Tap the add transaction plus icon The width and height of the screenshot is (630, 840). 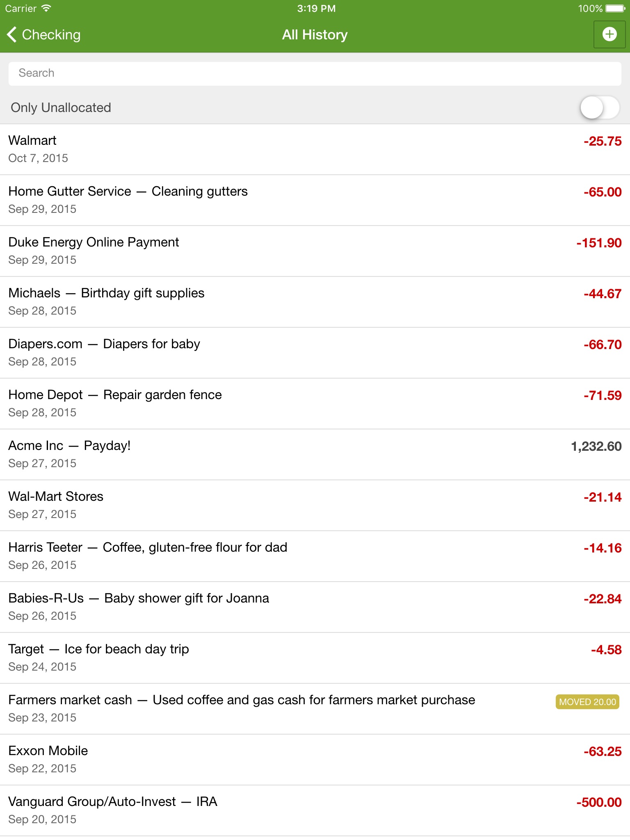click(609, 34)
